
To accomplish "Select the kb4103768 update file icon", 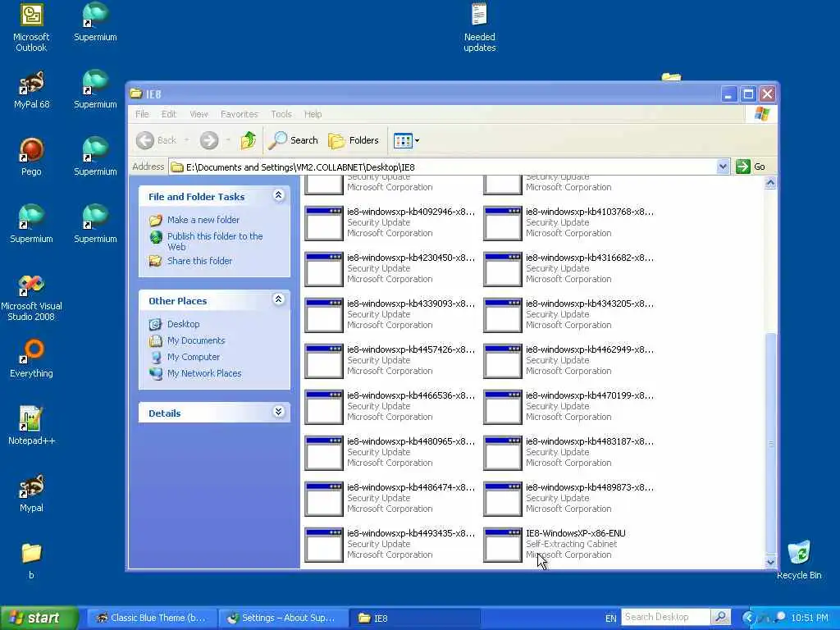I will [x=503, y=223].
